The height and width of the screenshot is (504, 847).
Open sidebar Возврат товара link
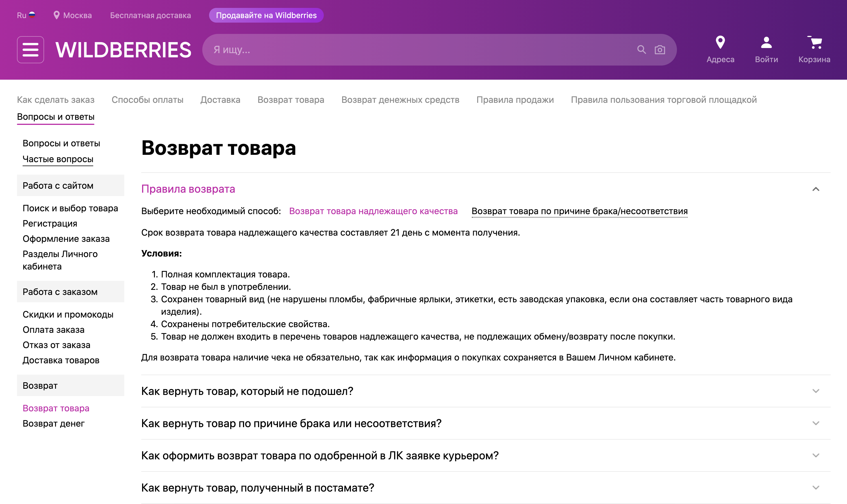(56, 408)
